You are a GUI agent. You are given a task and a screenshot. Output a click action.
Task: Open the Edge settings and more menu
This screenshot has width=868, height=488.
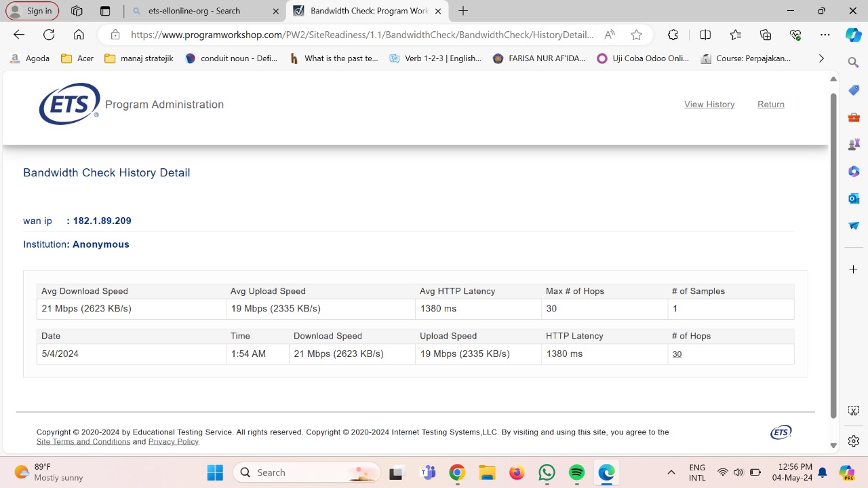tap(825, 35)
